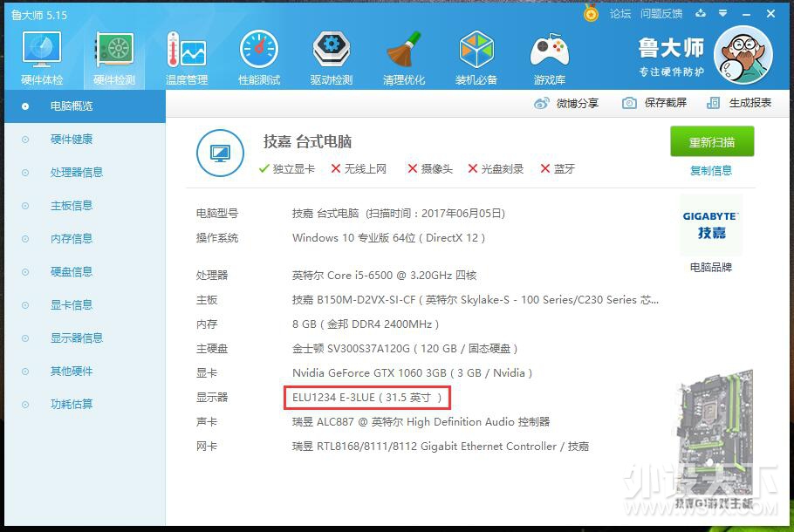Click the 摄像头 feature indicator
The image size is (794, 532).
click(x=430, y=169)
